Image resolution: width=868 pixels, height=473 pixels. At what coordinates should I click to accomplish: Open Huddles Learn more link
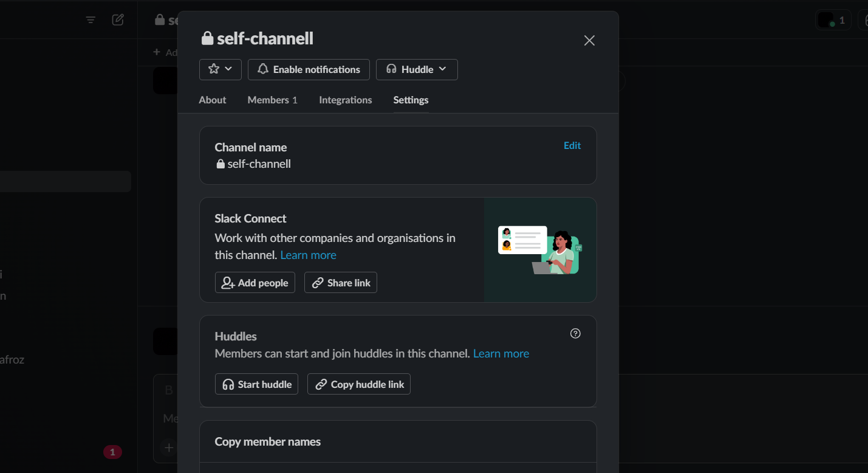pos(501,353)
